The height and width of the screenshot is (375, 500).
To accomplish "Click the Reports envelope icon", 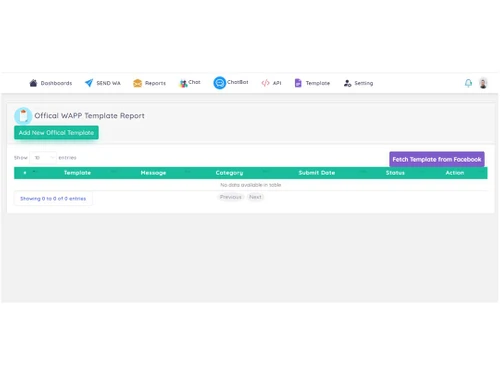I will tap(137, 83).
